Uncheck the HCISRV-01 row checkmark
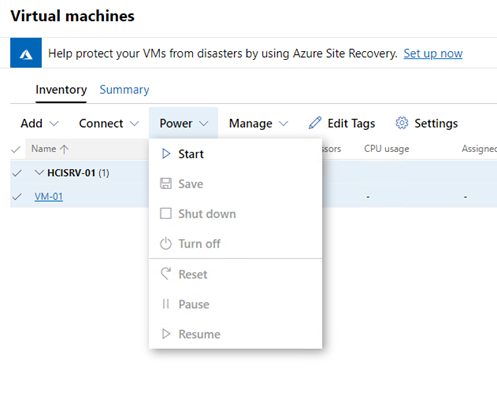Screen dimensions: 497x399 pos(17,173)
